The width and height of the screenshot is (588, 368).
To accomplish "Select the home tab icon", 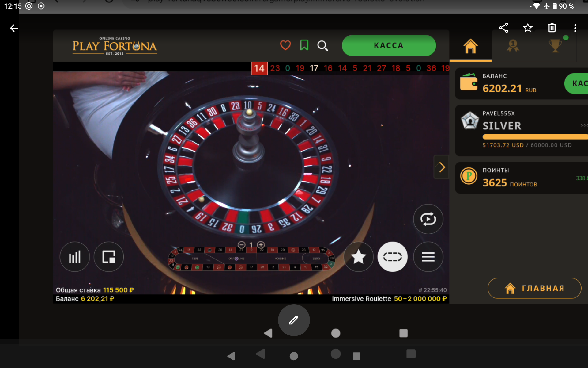I will pos(470,46).
